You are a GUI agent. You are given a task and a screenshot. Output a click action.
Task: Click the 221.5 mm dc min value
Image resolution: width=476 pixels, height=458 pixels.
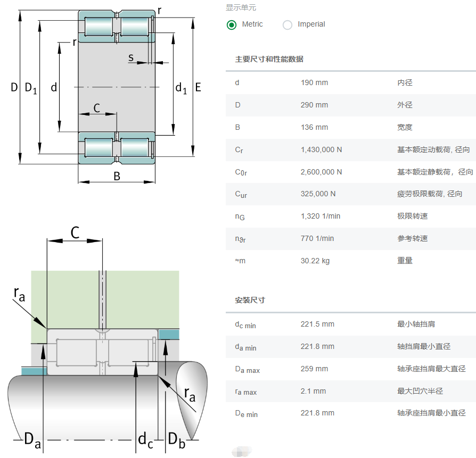317,324
